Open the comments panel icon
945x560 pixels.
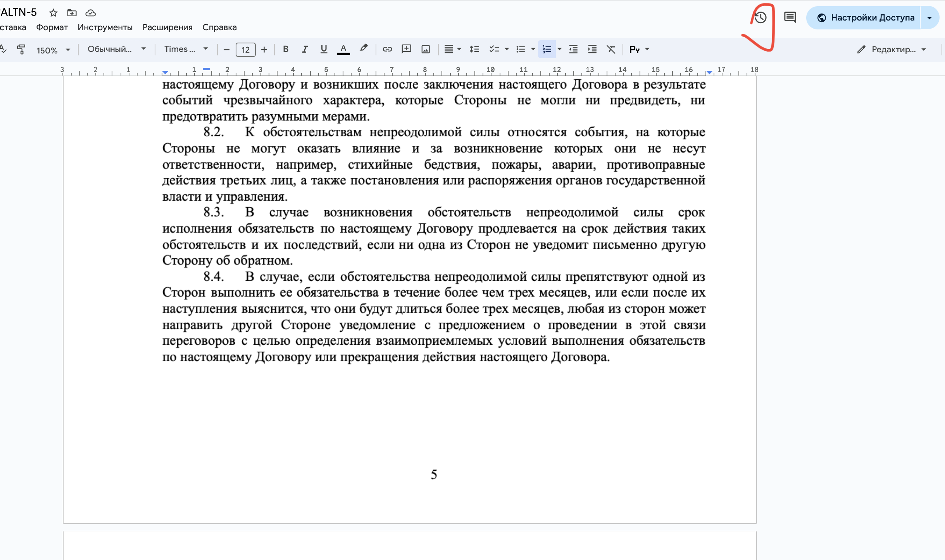790,17
